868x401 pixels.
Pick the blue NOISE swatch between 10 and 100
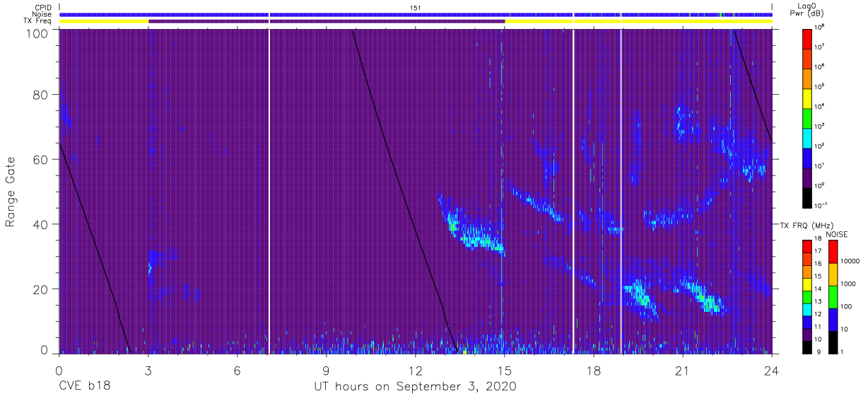click(x=833, y=319)
